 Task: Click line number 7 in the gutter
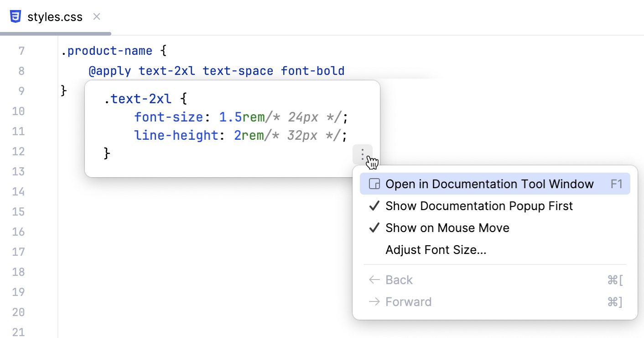21,51
